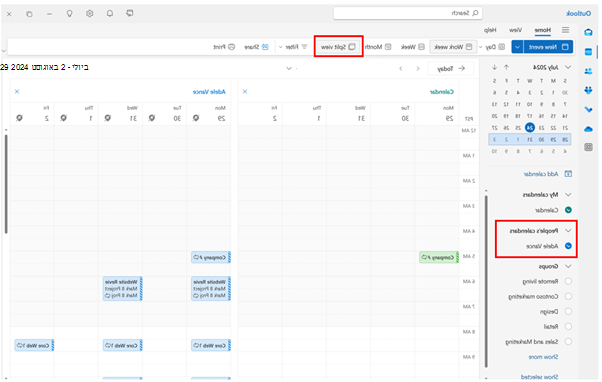Click the sidebar calendar list scrollbar
This screenshot has width=602, height=382.
[486, 280]
